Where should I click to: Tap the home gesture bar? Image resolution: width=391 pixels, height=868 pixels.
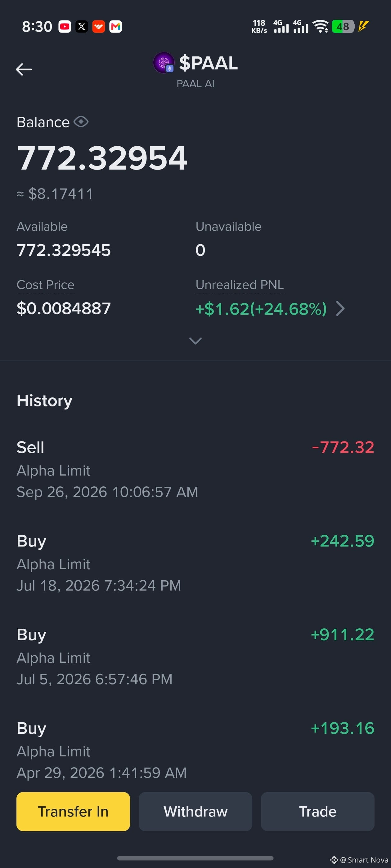pos(195,858)
